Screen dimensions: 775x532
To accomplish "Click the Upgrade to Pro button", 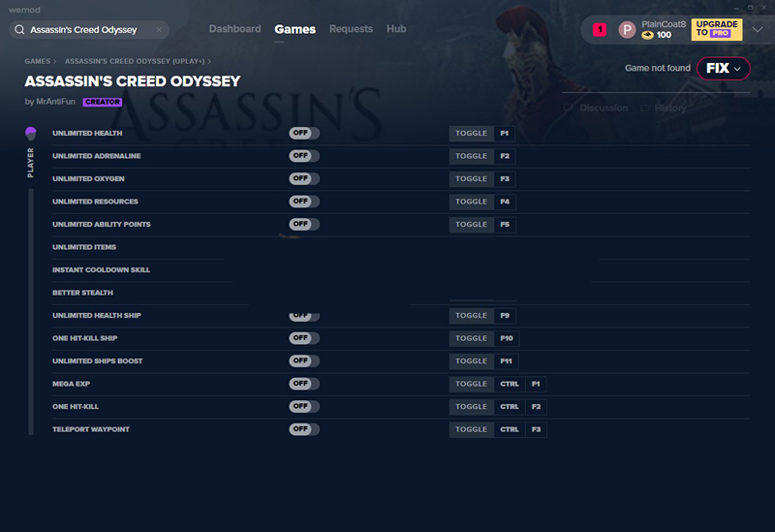I will (717, 30).
